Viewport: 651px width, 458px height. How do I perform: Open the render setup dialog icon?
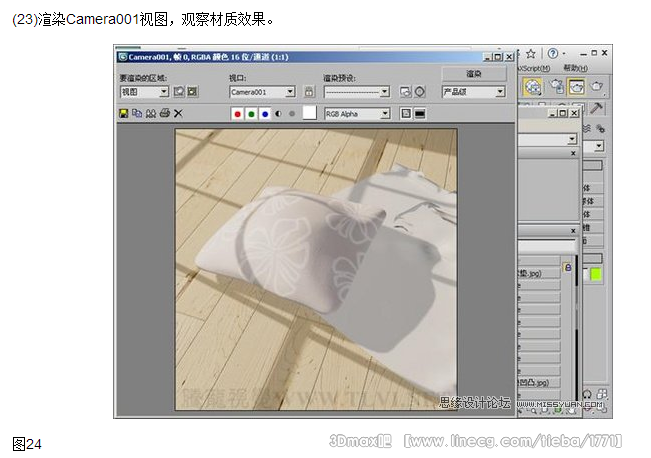tap(405, 92)
